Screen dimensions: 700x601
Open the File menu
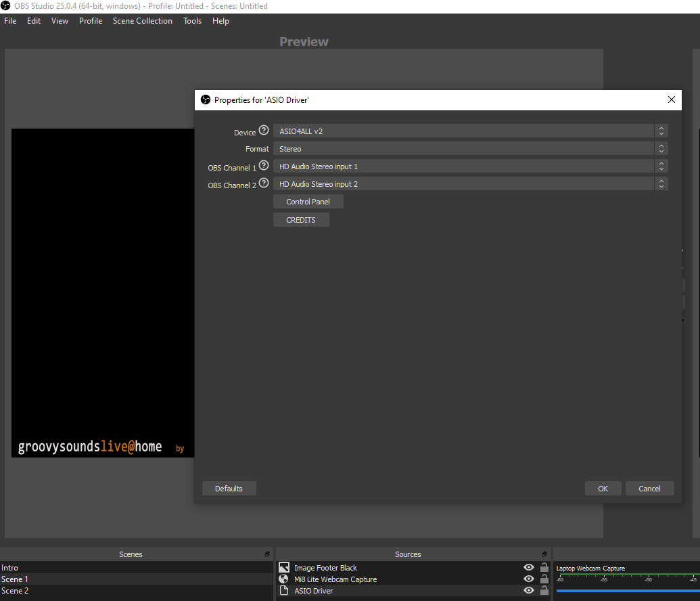(x=10, y=21)
